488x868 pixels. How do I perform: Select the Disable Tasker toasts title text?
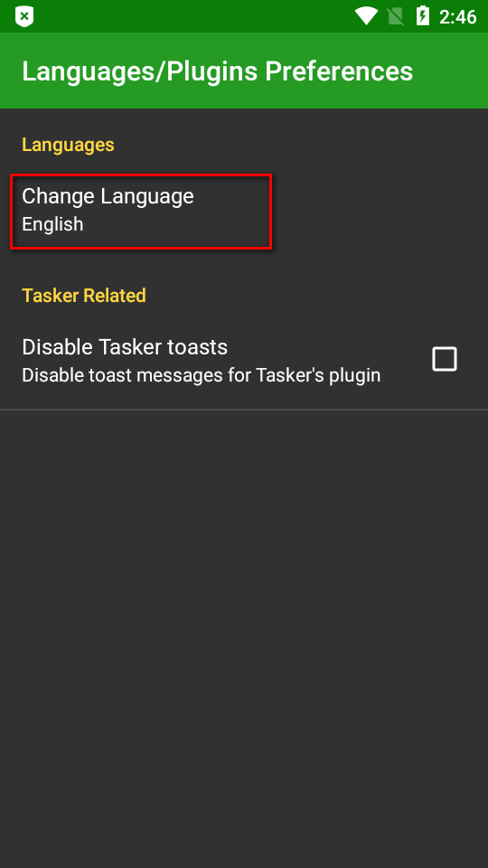tap(125, 347)
